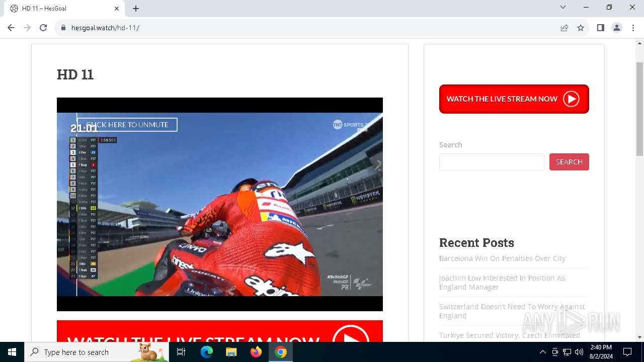This screenshot has width=644, height=362.
Task: Open the Chrome three-dot menu
Action: 633,28
